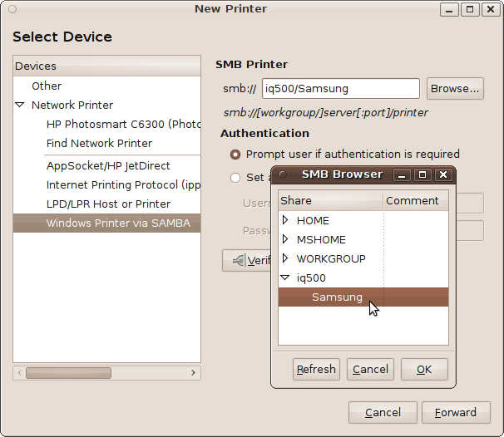Image resolution: width=504 pixels, height=437 pixels.
Task: Maximize the New Printer window
Action: point(470,10)
